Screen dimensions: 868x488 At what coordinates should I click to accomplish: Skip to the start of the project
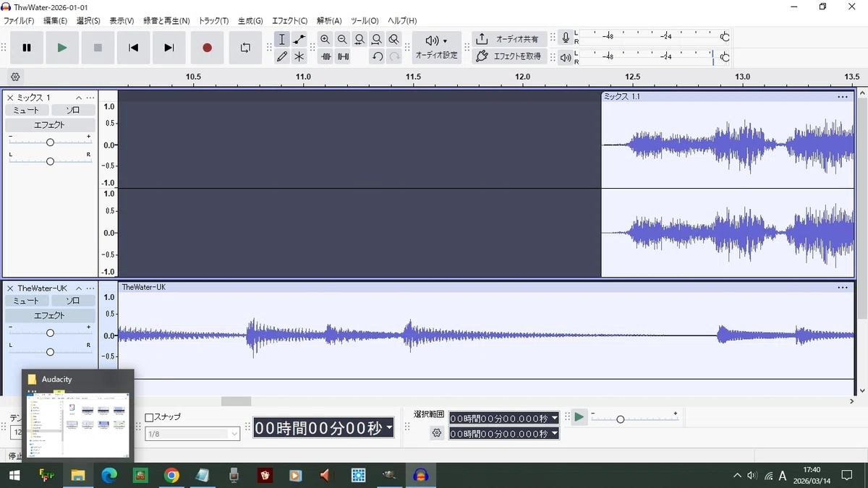point(133,48)
